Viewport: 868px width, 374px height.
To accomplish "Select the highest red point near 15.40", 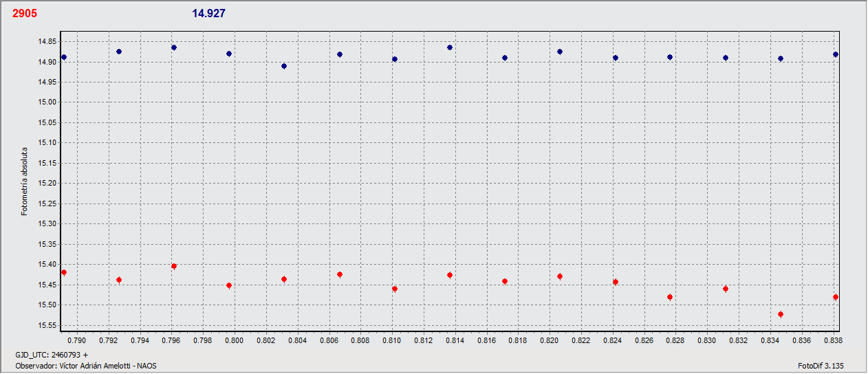I will [174, 266].
